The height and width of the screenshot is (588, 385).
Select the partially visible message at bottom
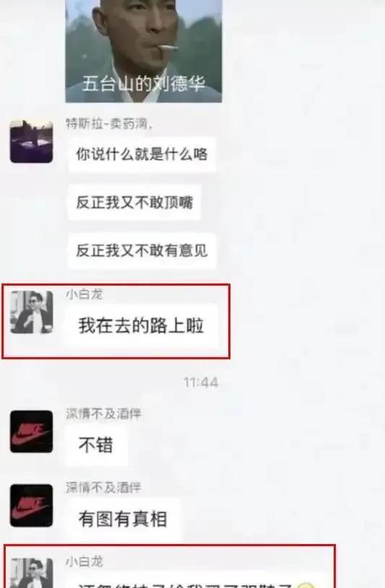(195, 581)
